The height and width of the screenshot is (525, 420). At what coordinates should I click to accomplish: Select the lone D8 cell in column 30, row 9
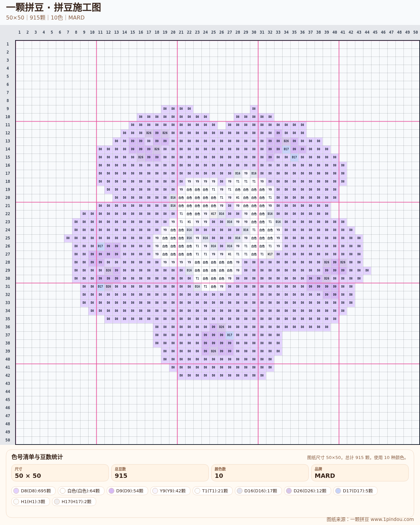coord(254,109)
